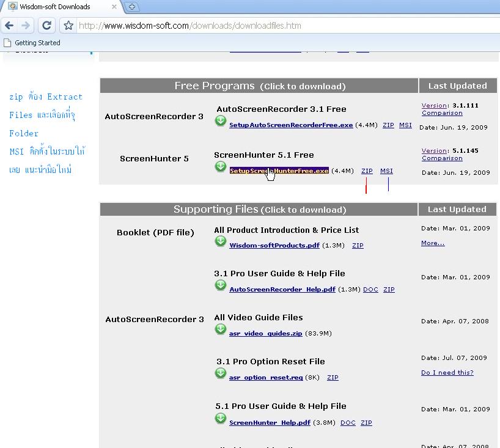
Task: Download the MSI of ScreenHunter 5.1 Free
Action: pos(386,171)
